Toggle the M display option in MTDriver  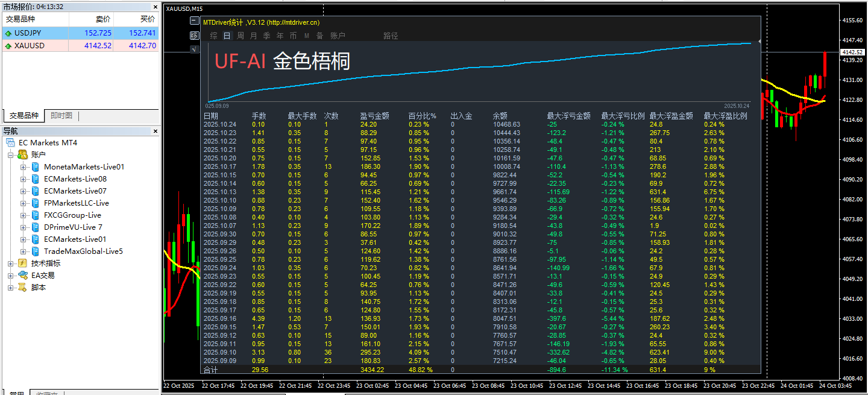[306, 35]
